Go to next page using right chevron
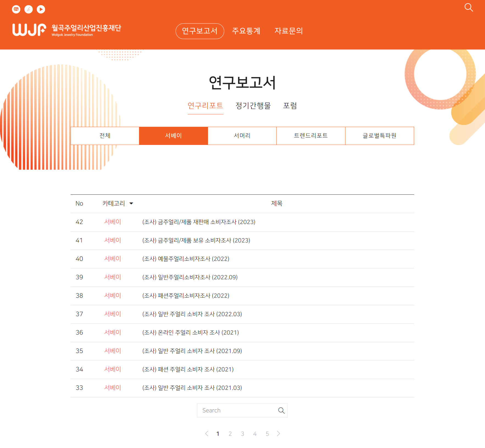This screenshot has width=485, height=448. point(278,434)
